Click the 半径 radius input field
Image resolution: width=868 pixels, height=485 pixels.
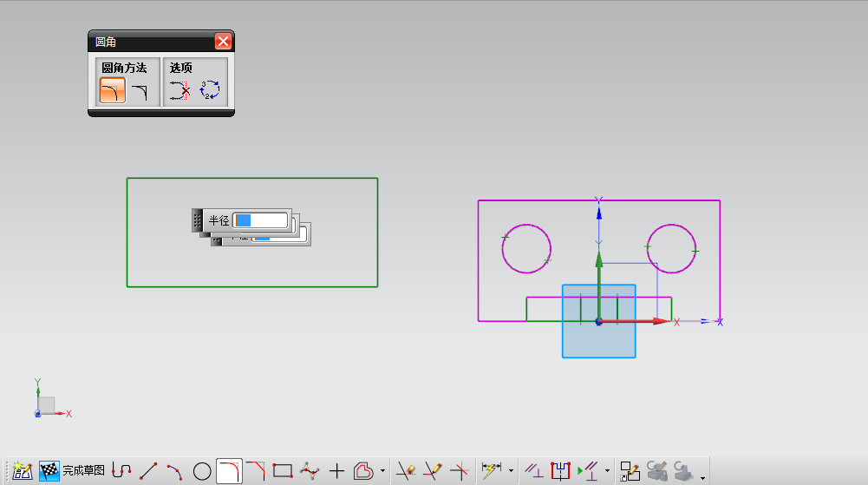coord(260,220)
